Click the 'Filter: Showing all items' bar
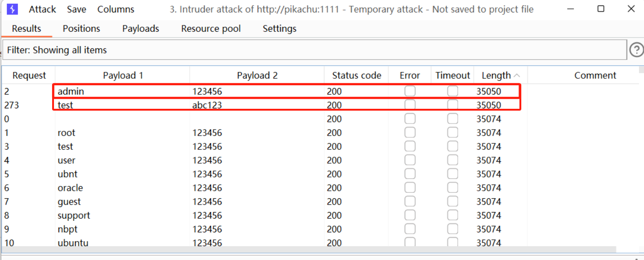Screen dimensions: 644x260 (x=315, y=50)
